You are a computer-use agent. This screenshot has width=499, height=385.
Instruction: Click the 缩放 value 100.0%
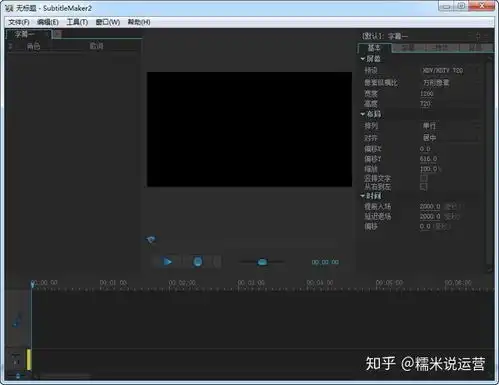pyautogui.click(x=430, y=169)
